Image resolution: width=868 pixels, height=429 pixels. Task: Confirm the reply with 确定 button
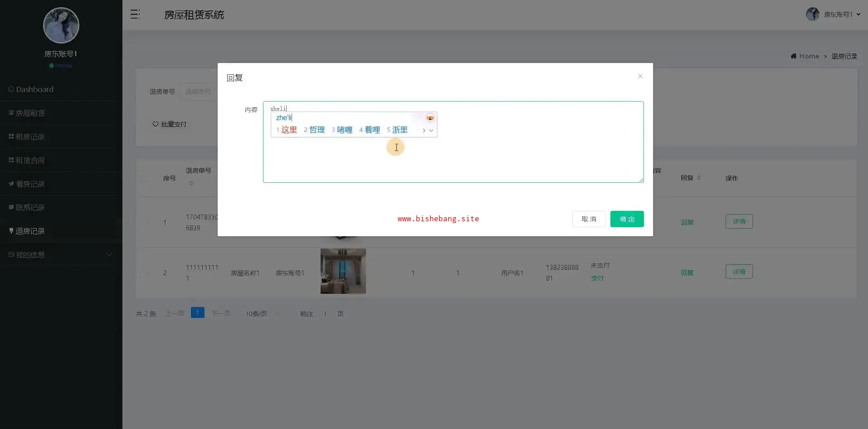(627, 219)
